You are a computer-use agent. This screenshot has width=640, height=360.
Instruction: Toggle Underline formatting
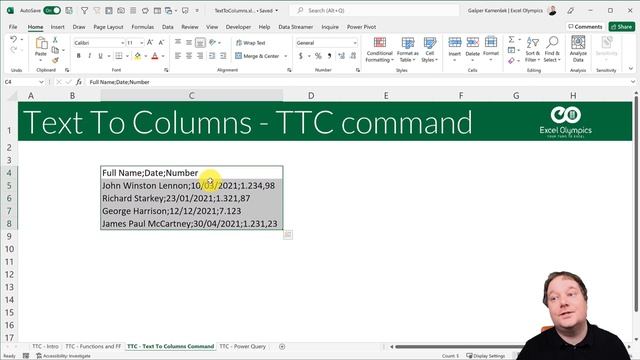pos(100,56)
